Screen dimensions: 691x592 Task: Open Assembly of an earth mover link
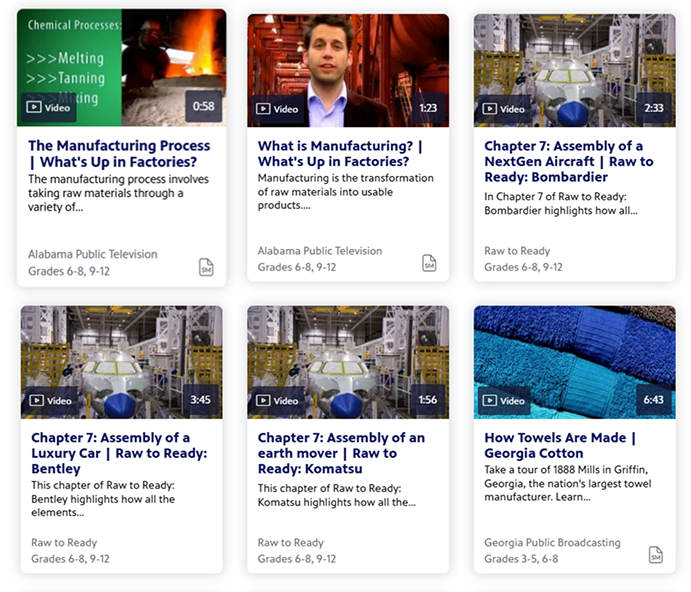341,453
